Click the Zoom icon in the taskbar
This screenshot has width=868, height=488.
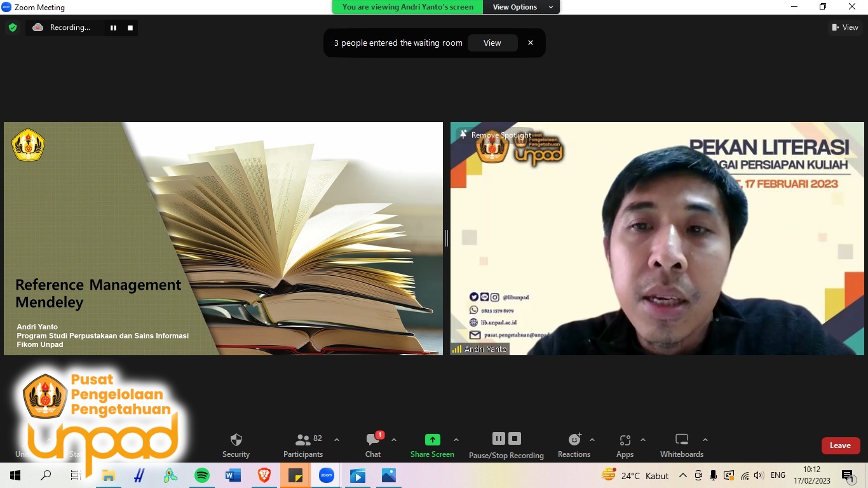327,475
